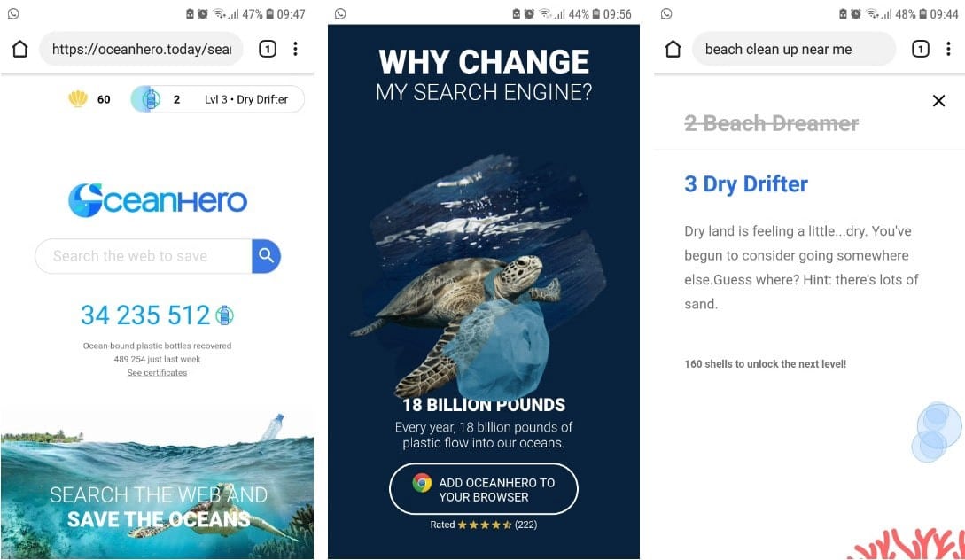
Task: Tap home icon beside beach clean up search
Action: [x=673, y=49]
